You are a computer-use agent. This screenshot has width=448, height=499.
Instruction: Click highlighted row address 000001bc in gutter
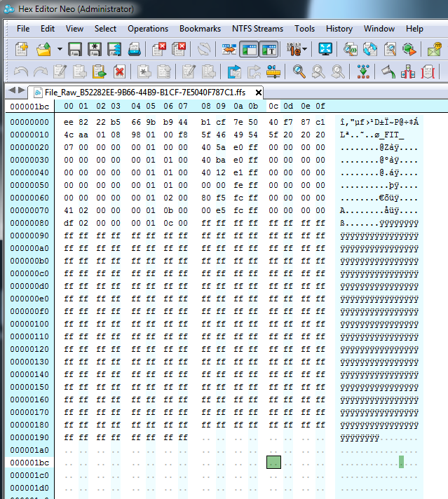(x=29, y=463)
